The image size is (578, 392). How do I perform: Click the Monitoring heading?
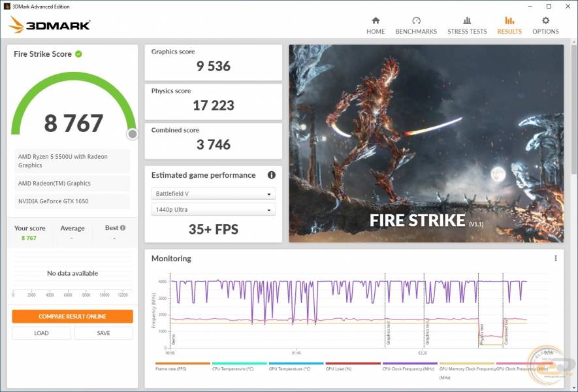(171, 259)
